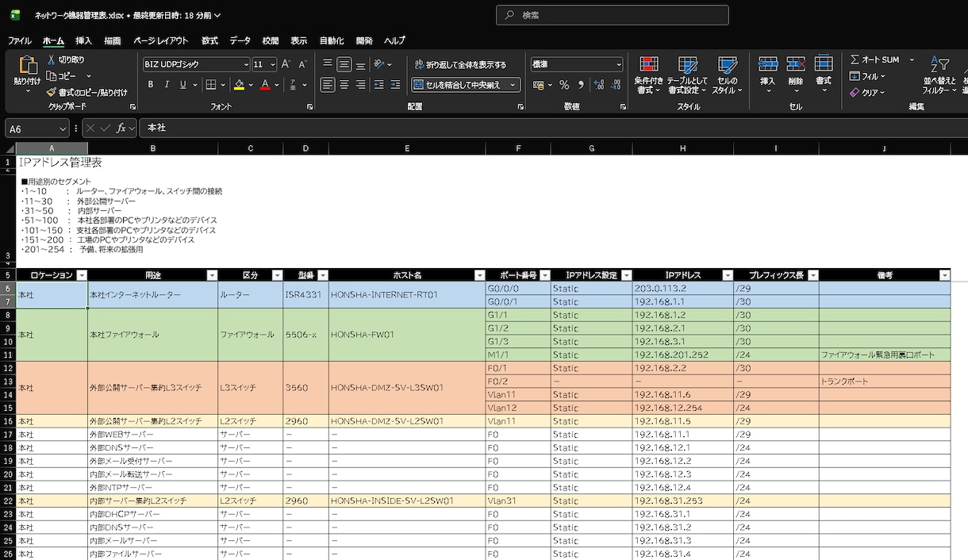
Task: Click the increase decimal places icon
Action: point(598,85)
